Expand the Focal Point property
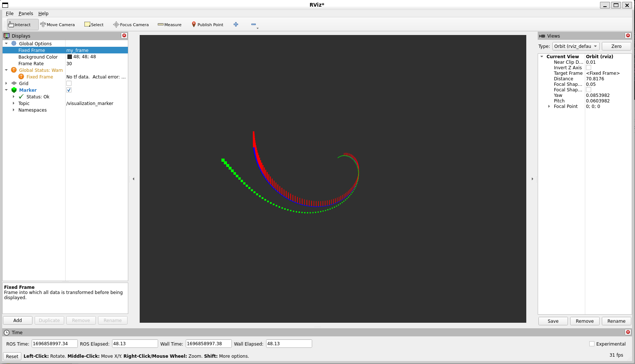The width and height of the screenshot is (635, 364). [x=549, y=106]
